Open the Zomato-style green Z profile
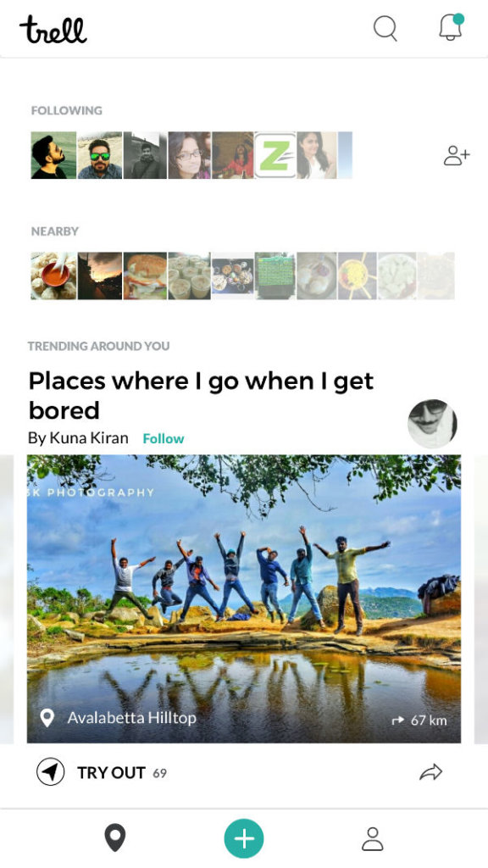The image size is (488, 868). (x=275, y=155)
